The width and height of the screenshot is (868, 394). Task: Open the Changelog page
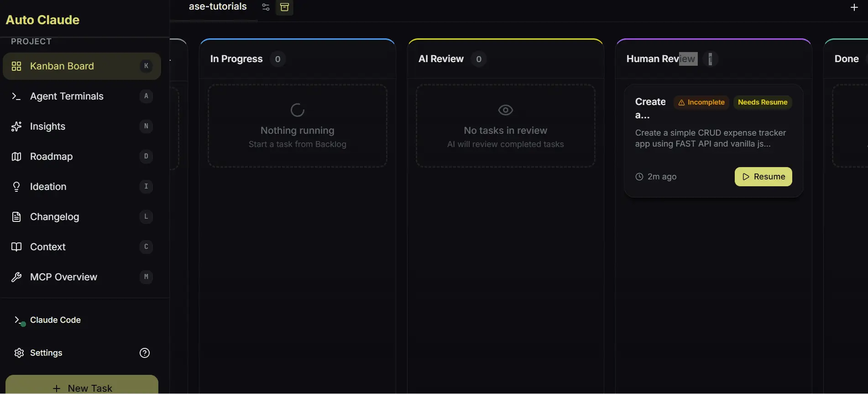pos(54,217)
